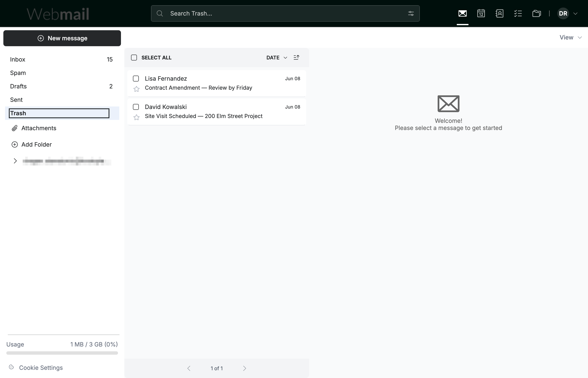The height and width of the screenshot is (378, 588).
Task: Star the Site Visit Scheduled message
Action: point(136,117)
